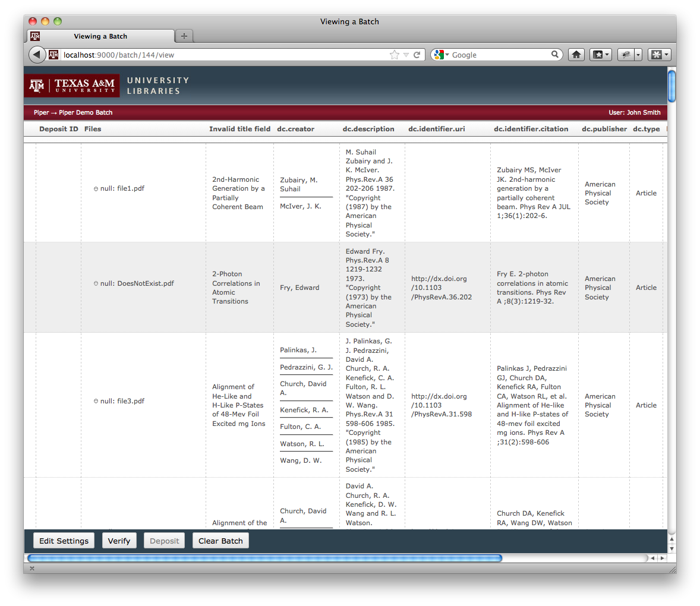Bookmark this page with the star icon

[394, 55]
